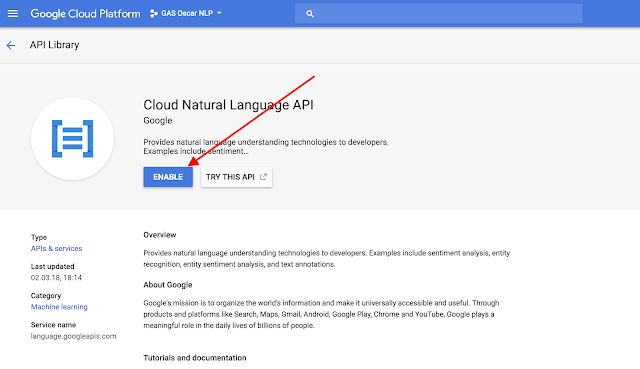
Task: Click the Tutorials and documentation heading
Action: click(195, 358)
